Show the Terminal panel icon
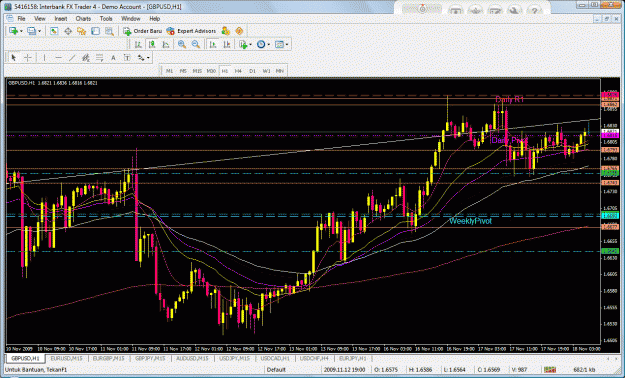625x378 pixels. pyautogui.click(x=95, y=31)
